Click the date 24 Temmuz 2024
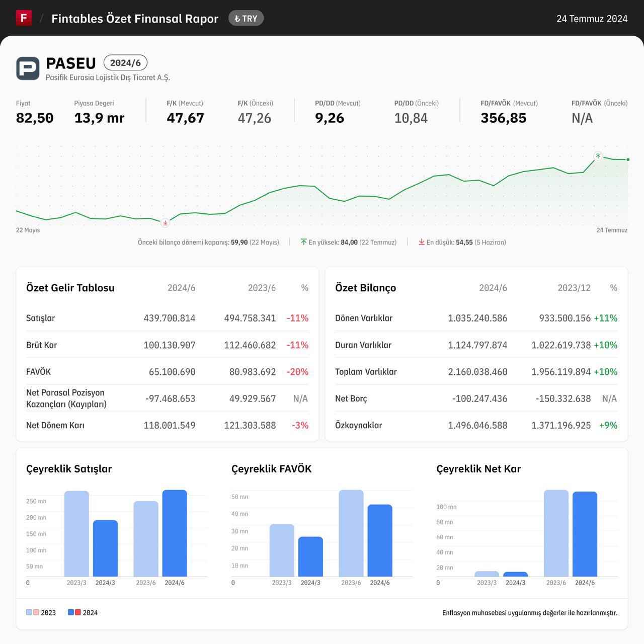Screen dimensions: 644x644 (592, 19)
